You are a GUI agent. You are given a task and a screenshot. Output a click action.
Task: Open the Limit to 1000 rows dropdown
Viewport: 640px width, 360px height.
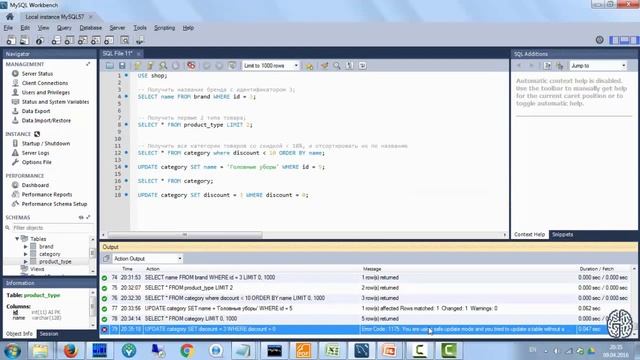(x=271, y=65)
